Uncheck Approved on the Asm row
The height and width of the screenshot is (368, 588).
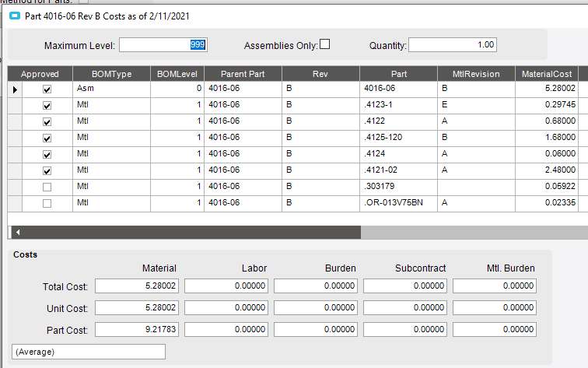tap(47, 89)
